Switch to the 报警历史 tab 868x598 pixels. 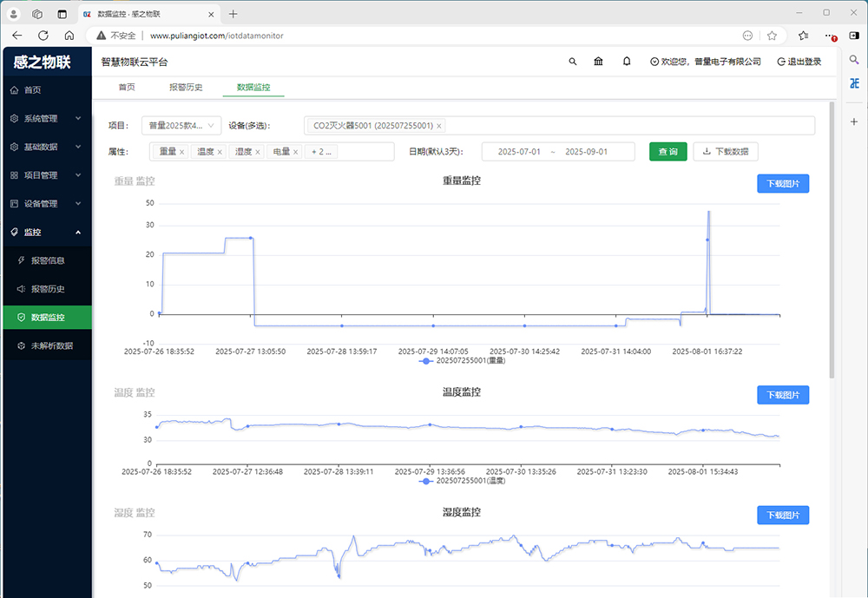coord(186,88)
